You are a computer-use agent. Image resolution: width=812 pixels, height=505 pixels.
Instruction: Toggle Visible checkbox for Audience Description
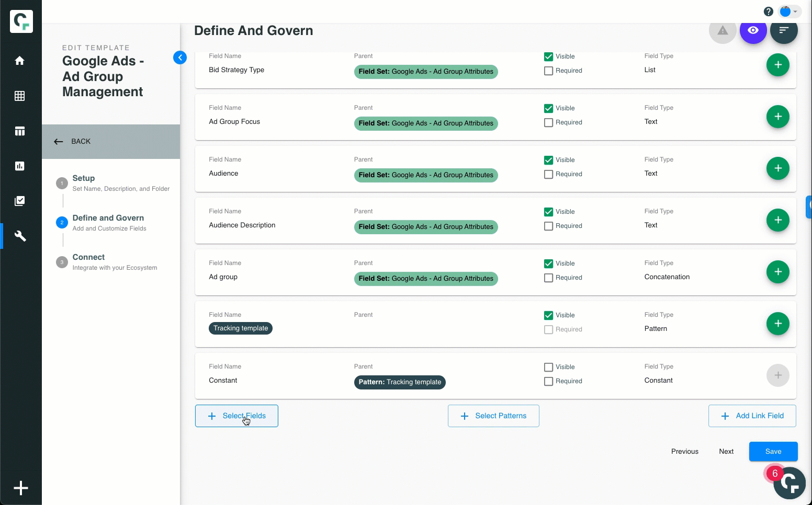pos(548,212)
